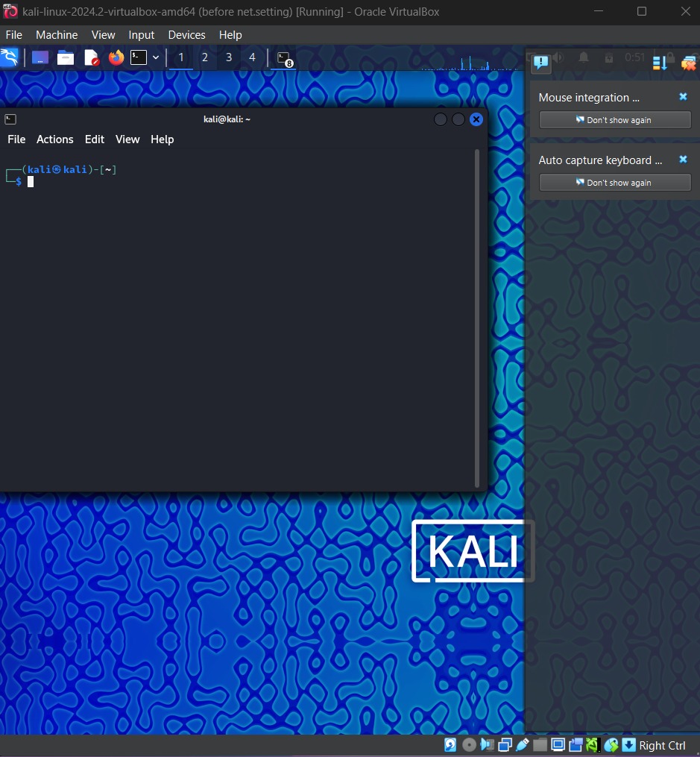Open the VirtualBox Machine menu
This screenshot has width=700, height=757.
(x=57, y=35)
